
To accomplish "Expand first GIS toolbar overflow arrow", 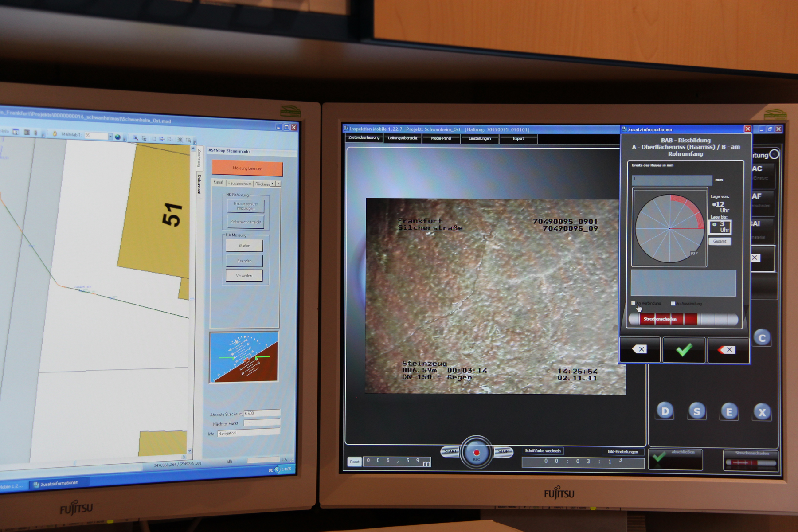I will pyautogui.click(x=43, y=133).
